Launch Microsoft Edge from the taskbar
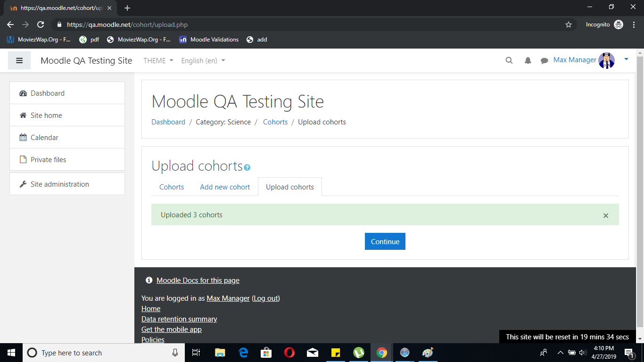644x362 pixels. [243, 353]
